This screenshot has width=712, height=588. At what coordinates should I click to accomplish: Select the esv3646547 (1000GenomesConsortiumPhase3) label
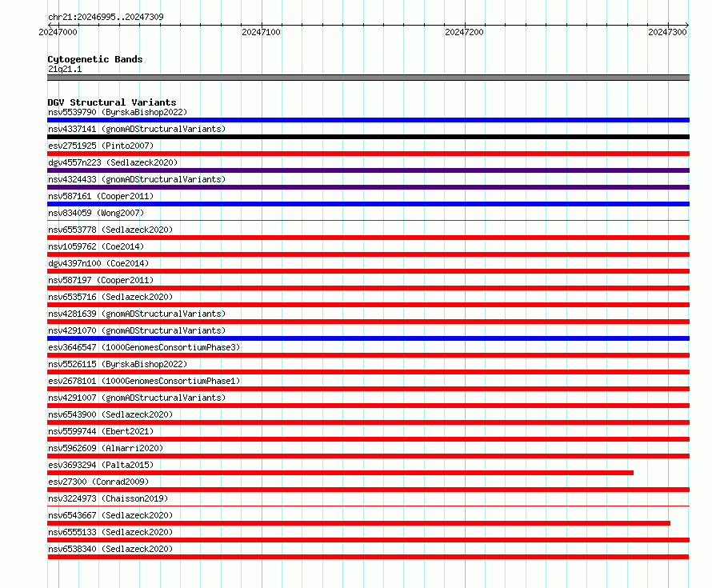click(144, 347)
